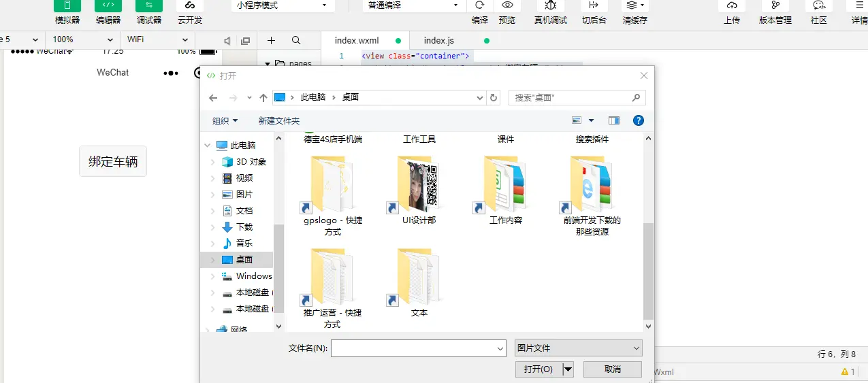Select the gpslogo - 快捷方式 folder
The image size is (868, 383).
(332, 196)
